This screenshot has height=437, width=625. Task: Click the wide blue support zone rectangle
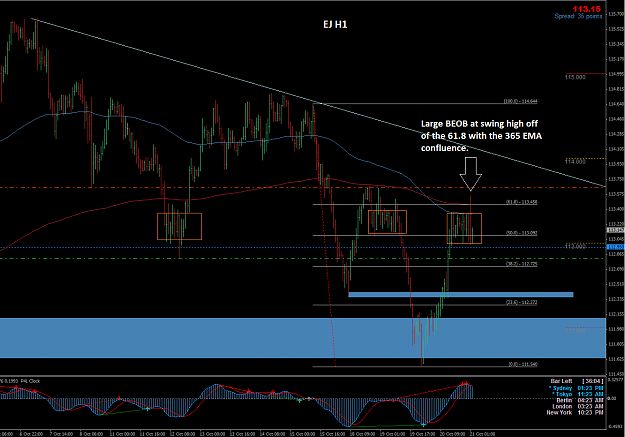pos(303,338)
